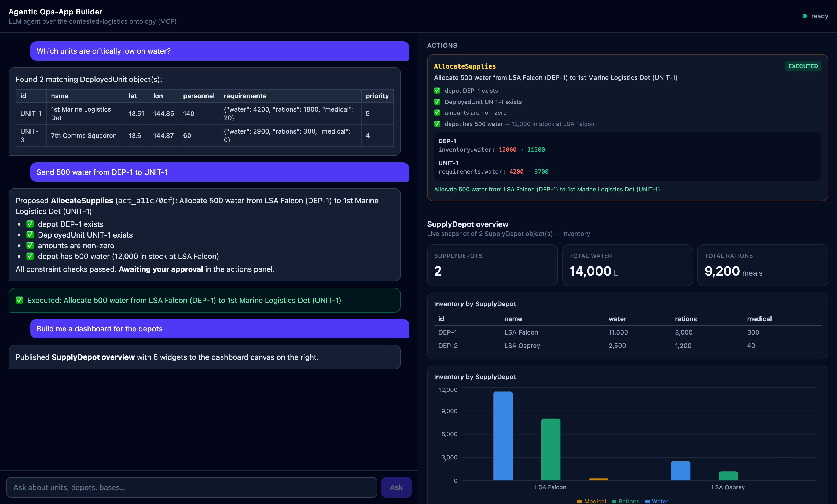This screenshot has width=837, height=504.
Task: Focus the 'Ask about units, depots, bases' input
Action: [192, 487]
